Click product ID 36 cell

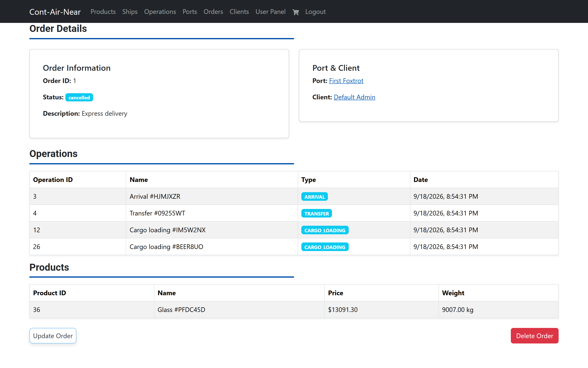click(x=92, y=310)
